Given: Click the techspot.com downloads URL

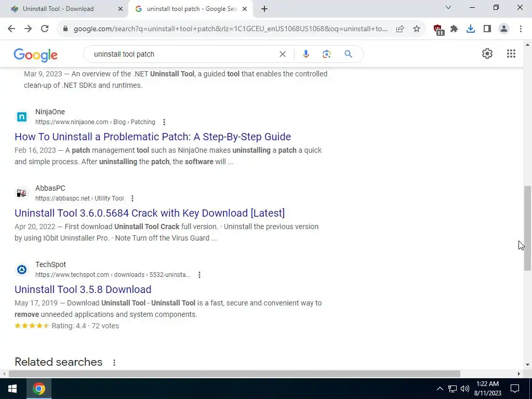Looking at the screenshot, I should [x=113, y=275].
